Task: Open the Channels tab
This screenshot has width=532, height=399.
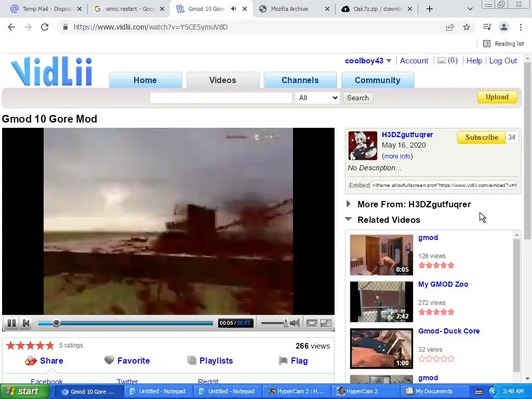Action: click(300, 80)
